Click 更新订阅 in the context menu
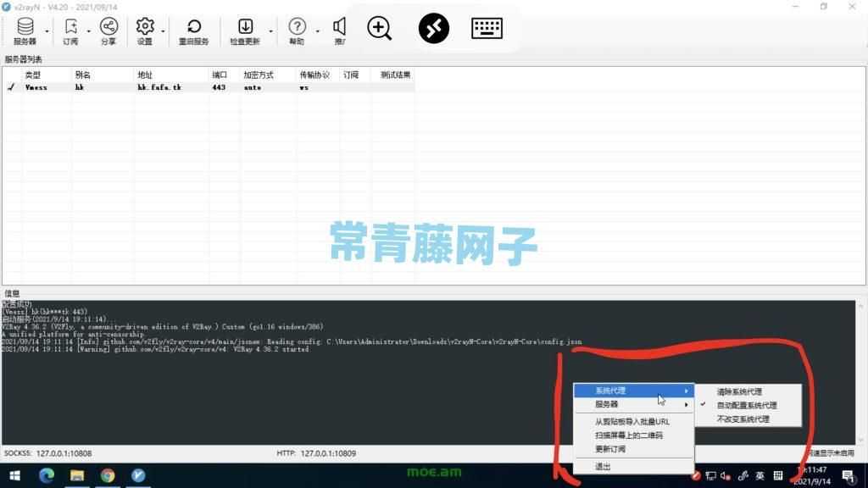Image resolution: width=868 pixels, height=488 pixels. 610,451
